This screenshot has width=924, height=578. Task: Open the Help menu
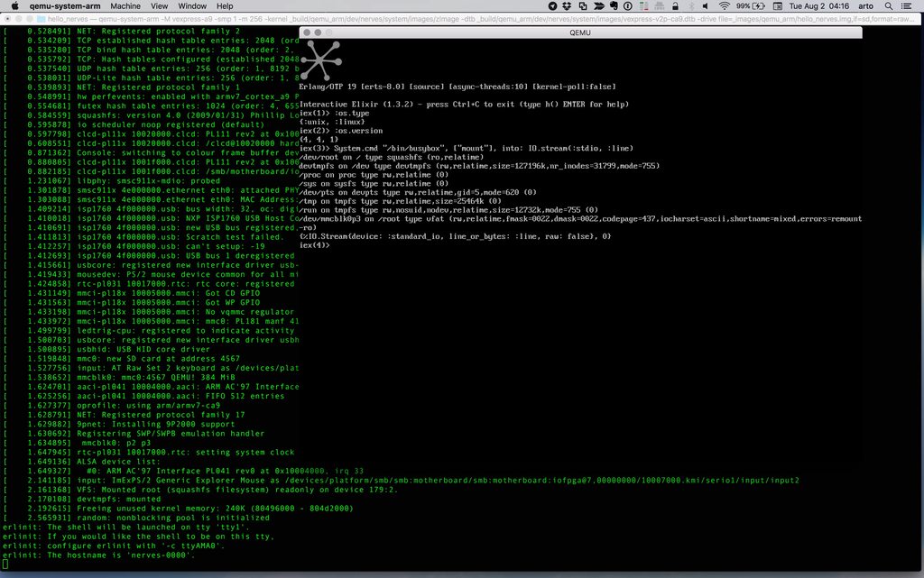click(x=224, y=5)
